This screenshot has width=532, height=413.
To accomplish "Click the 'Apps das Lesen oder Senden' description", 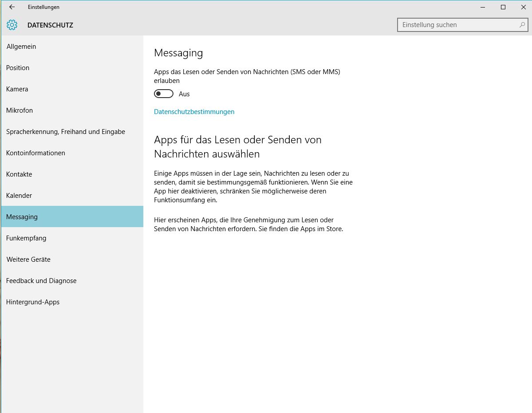I will pos(247,76).
